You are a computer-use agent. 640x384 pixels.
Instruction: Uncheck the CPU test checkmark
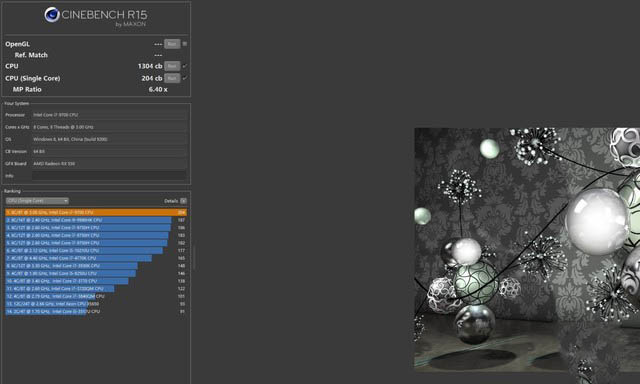(x=184, y=66)
